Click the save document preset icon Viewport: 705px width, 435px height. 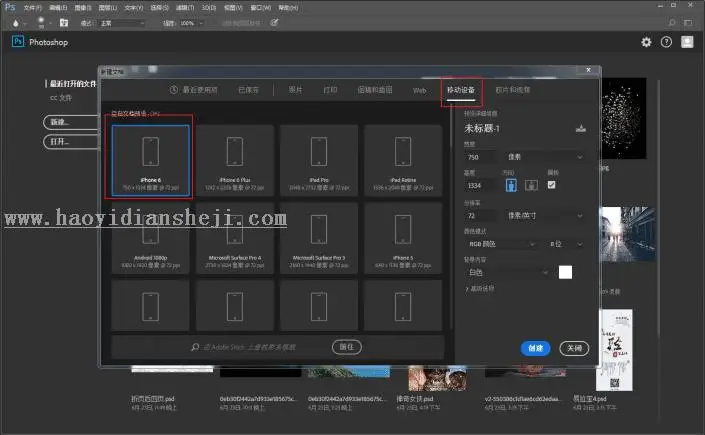click(580, 129)
